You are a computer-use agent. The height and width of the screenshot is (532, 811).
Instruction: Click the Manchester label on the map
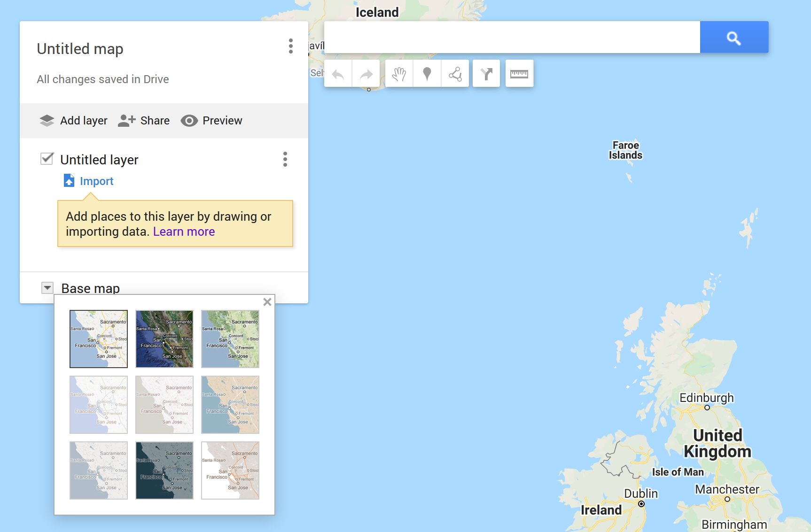pyautogui.click(x=727, y=489)
